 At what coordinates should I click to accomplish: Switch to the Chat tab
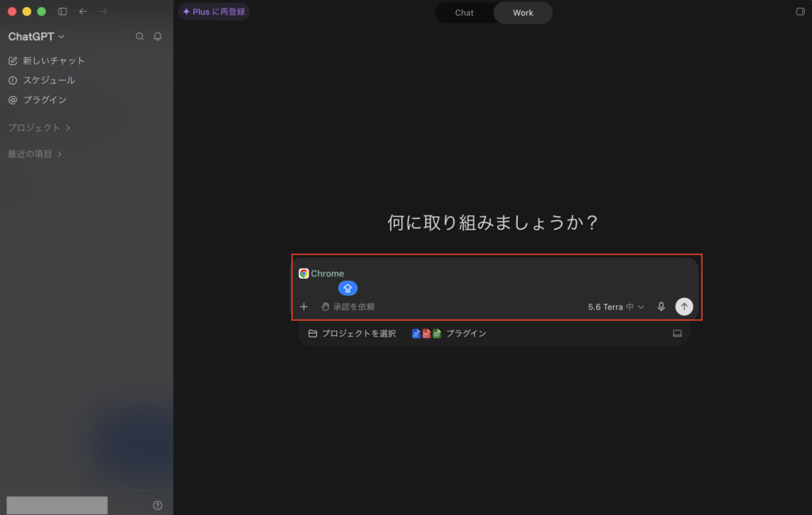[464, 13]
